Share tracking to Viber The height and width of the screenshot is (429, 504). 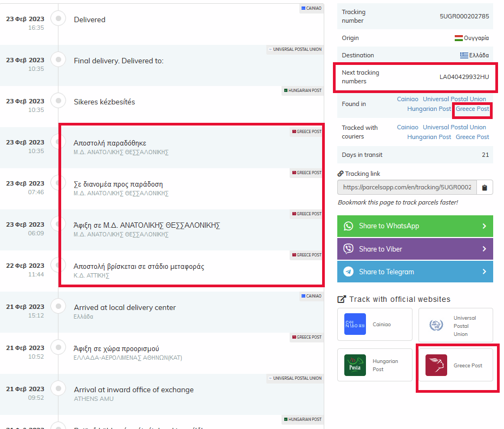pos(415,249)
